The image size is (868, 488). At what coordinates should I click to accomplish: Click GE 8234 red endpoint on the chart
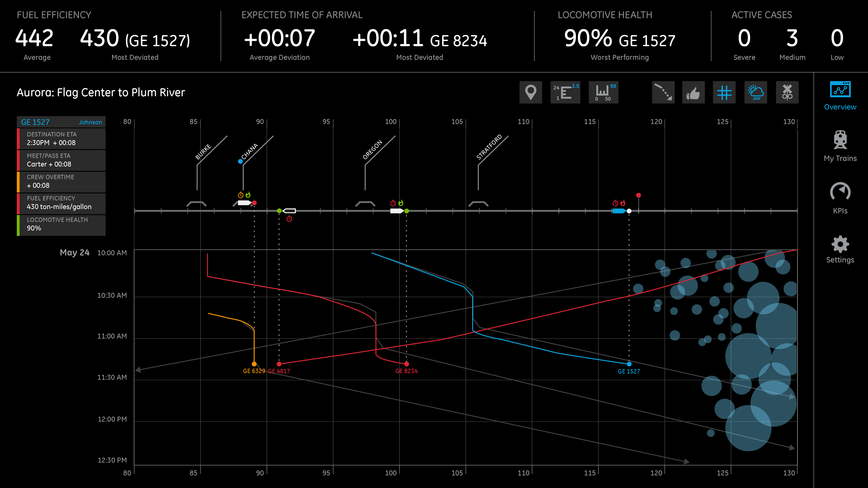click(x=406, y=364)
